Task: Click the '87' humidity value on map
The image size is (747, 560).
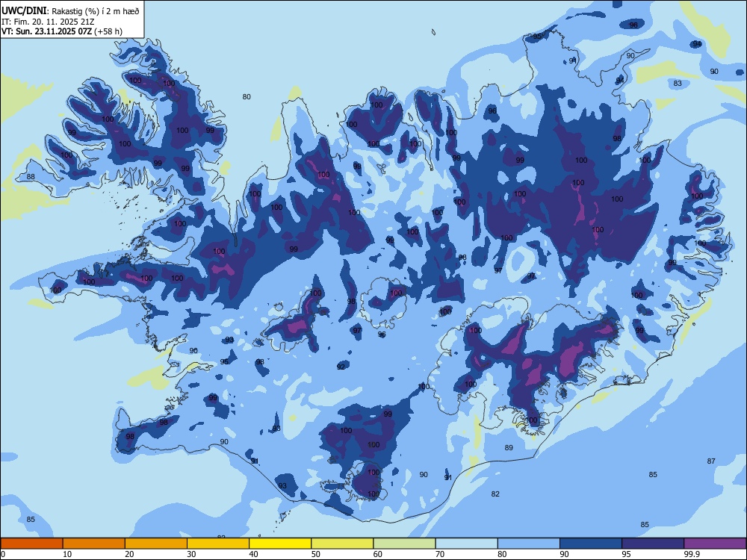Action: 711,461
